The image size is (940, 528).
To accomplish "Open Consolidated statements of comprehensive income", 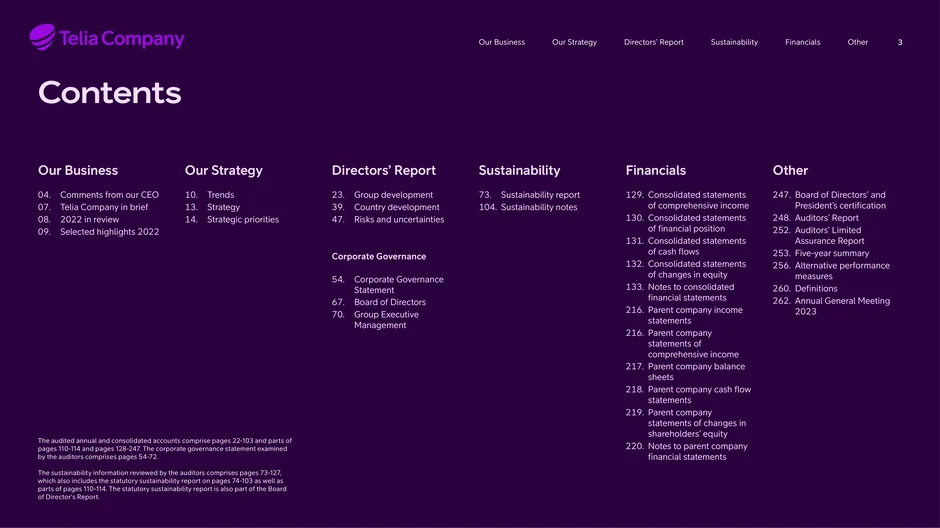I will [x=687, y=200].
